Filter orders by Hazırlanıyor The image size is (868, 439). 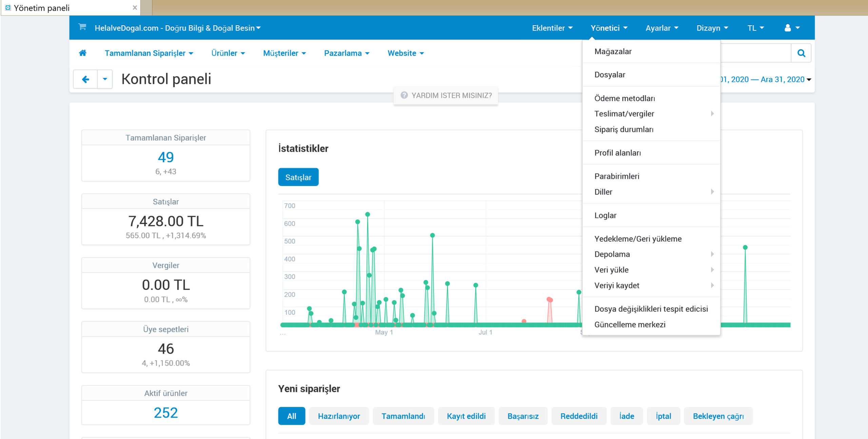tap(339, 416)
